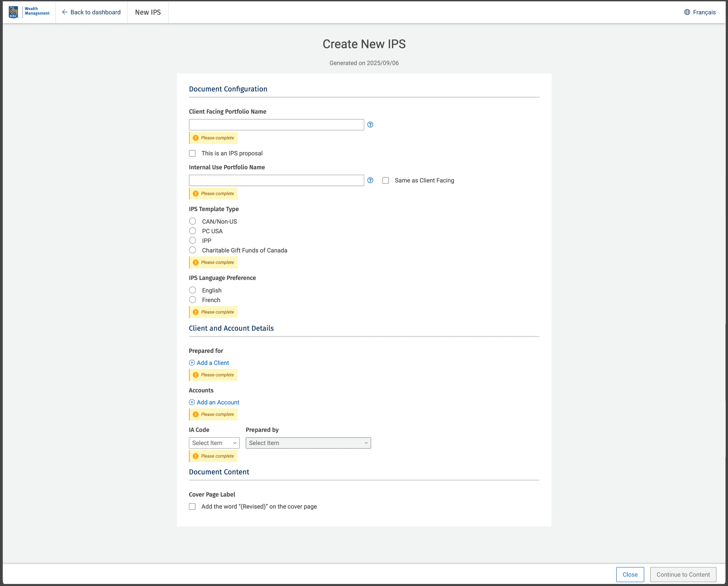The image size is (728, 586).
Task: Choose French language preference
Action: [x=193, y=300]
